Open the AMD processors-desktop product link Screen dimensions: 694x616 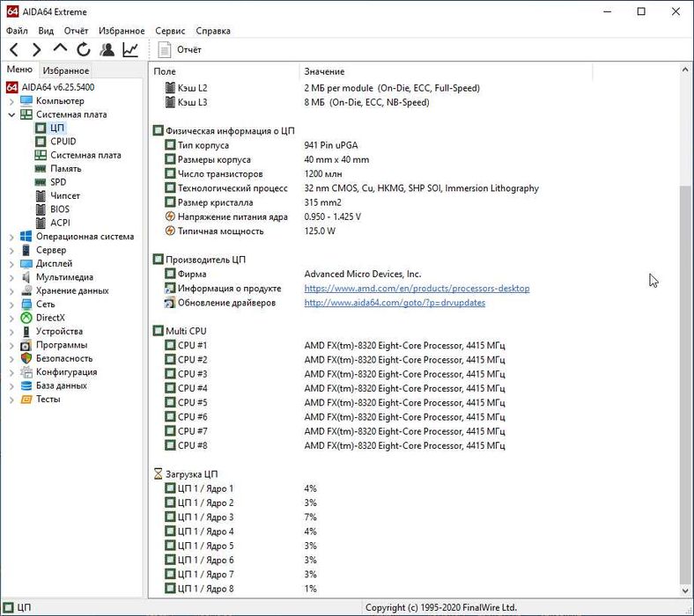click(417, 289)
